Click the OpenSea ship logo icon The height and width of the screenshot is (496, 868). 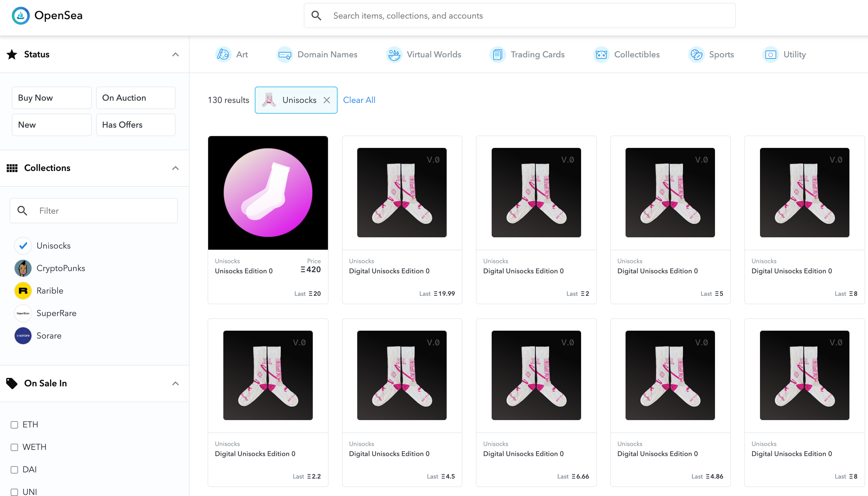(21, 16)
